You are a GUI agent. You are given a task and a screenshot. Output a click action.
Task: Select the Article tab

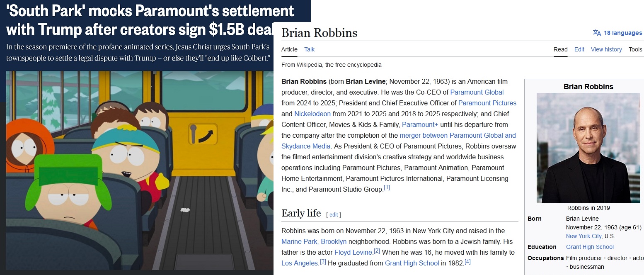pos(289,49)
